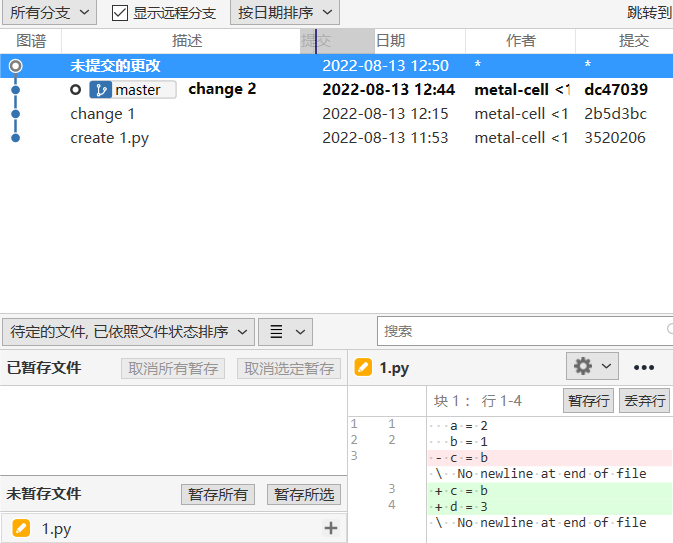
Task: Click the 日期 column header
Action: pos(390,41)
